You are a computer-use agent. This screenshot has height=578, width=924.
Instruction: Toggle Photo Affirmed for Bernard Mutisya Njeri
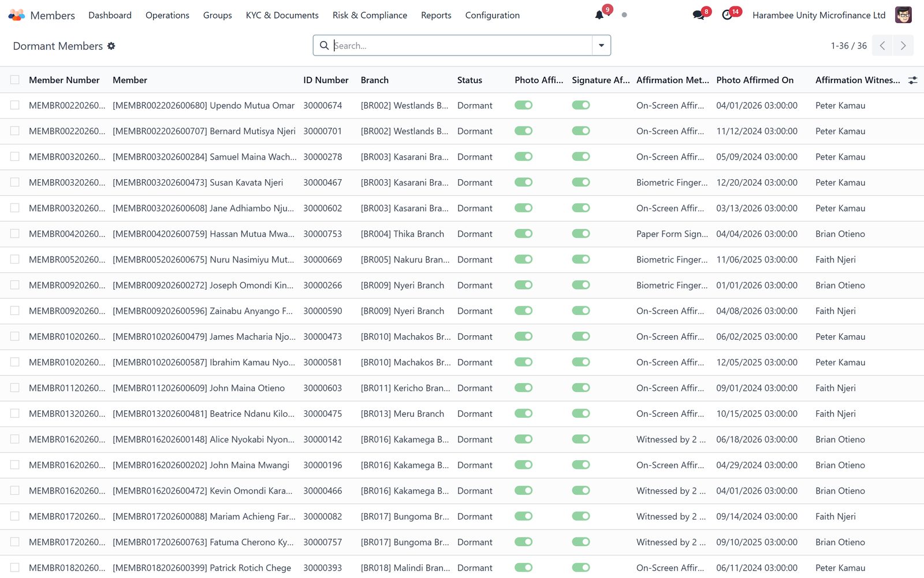point(524,131)
